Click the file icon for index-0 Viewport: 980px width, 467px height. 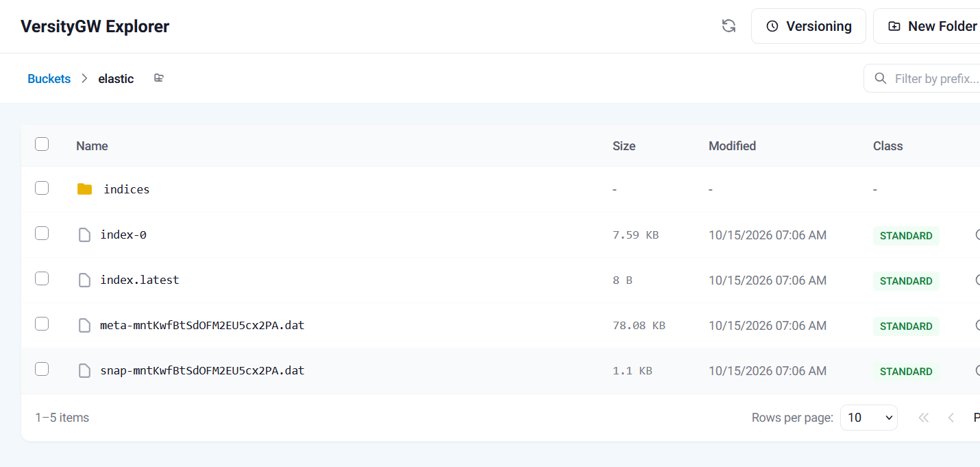click(84, 235)
